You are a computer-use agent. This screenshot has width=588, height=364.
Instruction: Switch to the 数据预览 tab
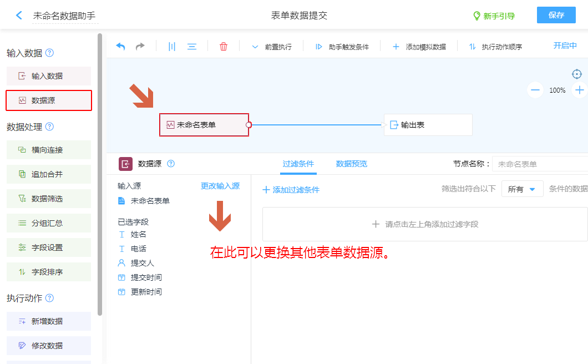[351, 164]
